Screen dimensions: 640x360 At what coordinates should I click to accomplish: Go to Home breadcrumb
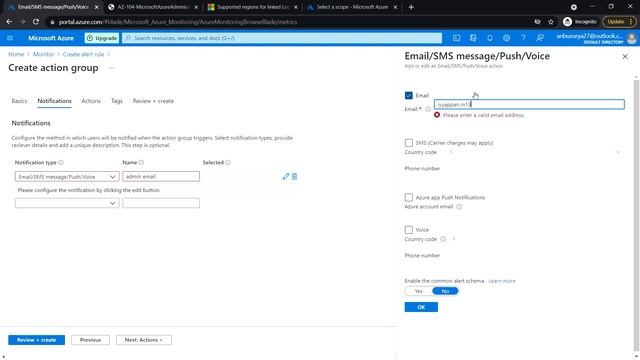tap(16, 54)
